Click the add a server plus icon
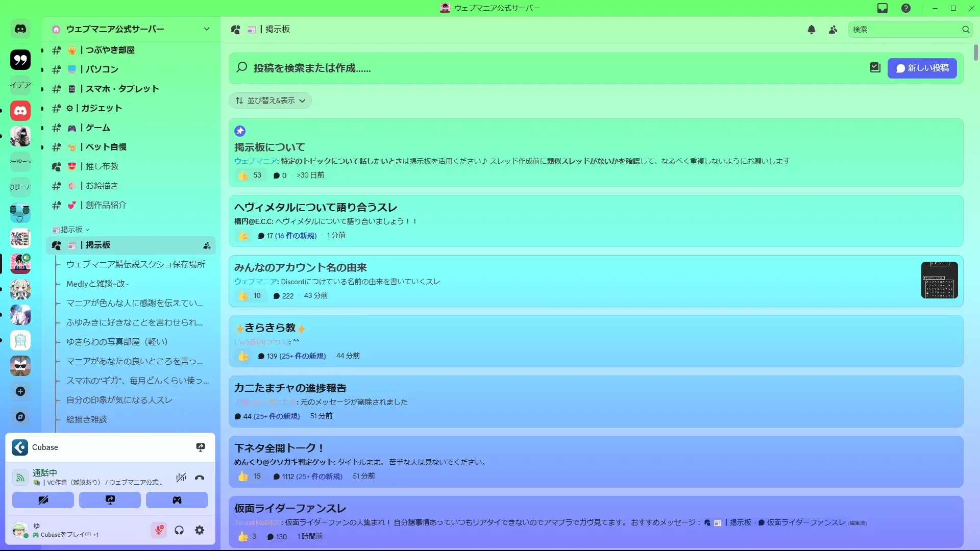 (20, 391)
